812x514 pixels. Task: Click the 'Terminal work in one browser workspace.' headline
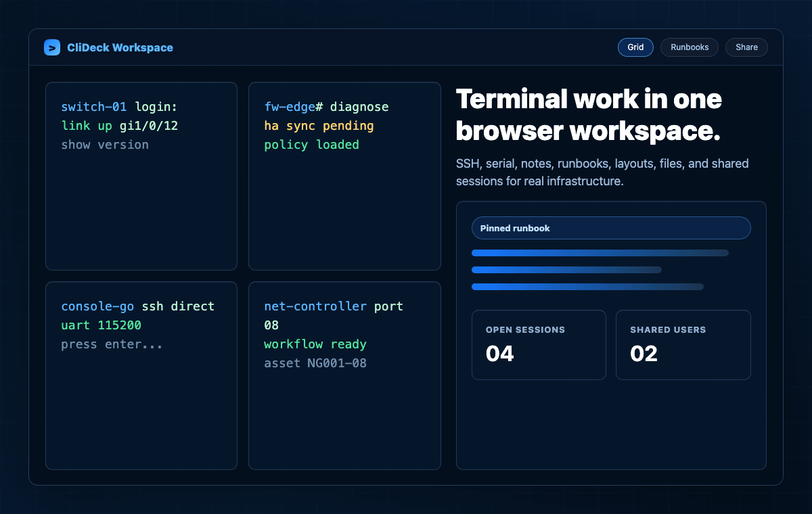tap(589, 115)
